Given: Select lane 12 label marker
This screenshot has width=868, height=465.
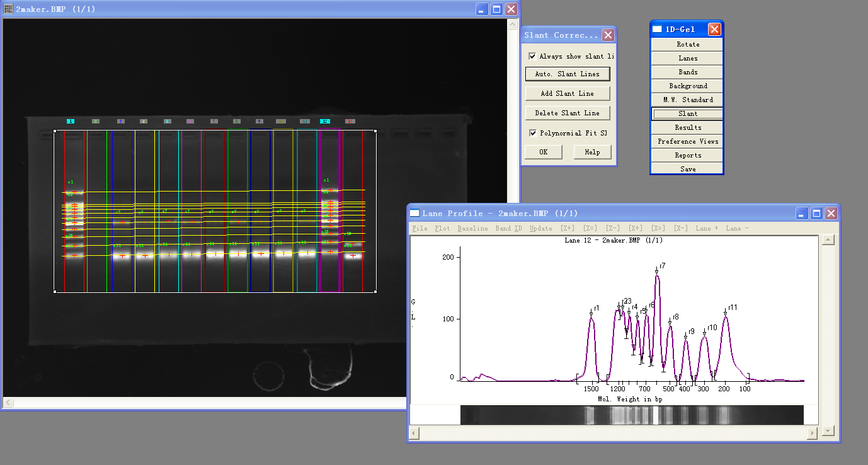Looking at the screenshot, I should (x=325, y=121).
